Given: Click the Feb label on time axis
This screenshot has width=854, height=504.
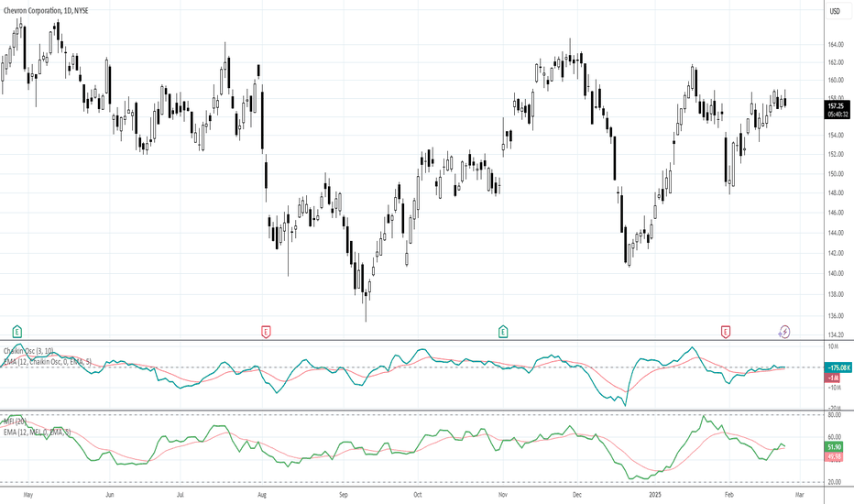Looking at the screenshot, I should pyautogui.click(x=728, y=495).
